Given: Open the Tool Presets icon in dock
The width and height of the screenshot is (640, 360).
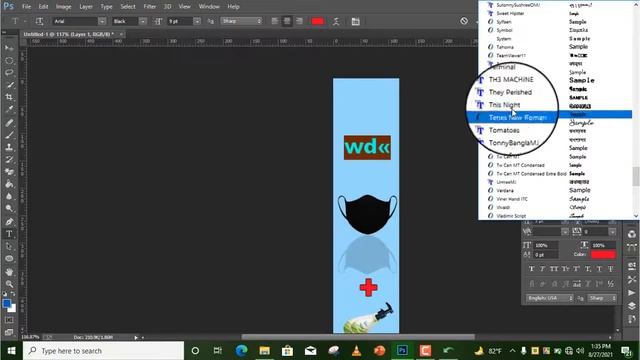Looking at the screenshot, I should 632,280.
